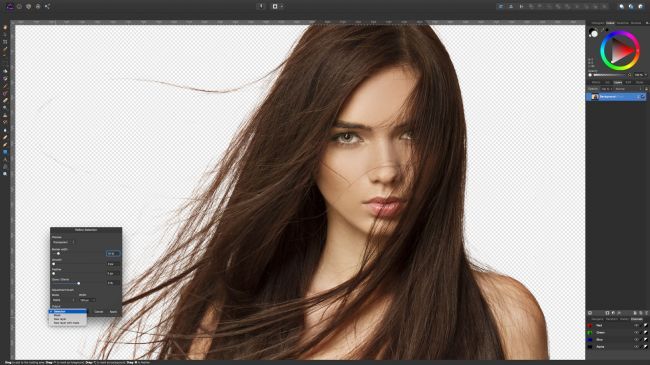Pick the colour picker eyedropper in Colour panel

[603, 29]
